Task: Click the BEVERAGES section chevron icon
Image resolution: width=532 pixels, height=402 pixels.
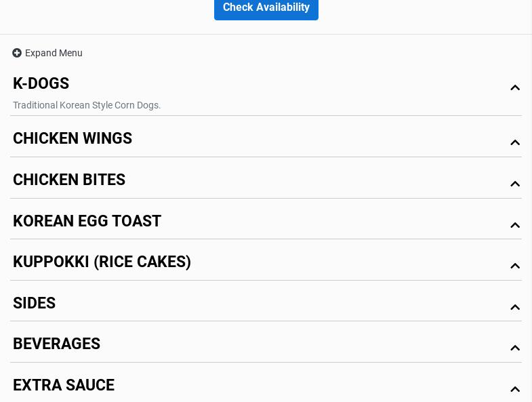Action: pos(514,348)
